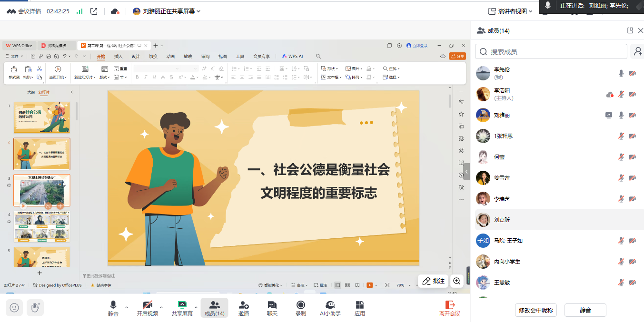Viewport: 644px width, 322px height.
Task: Open the Chat (聊天) panel
Action: coord(272,308)
